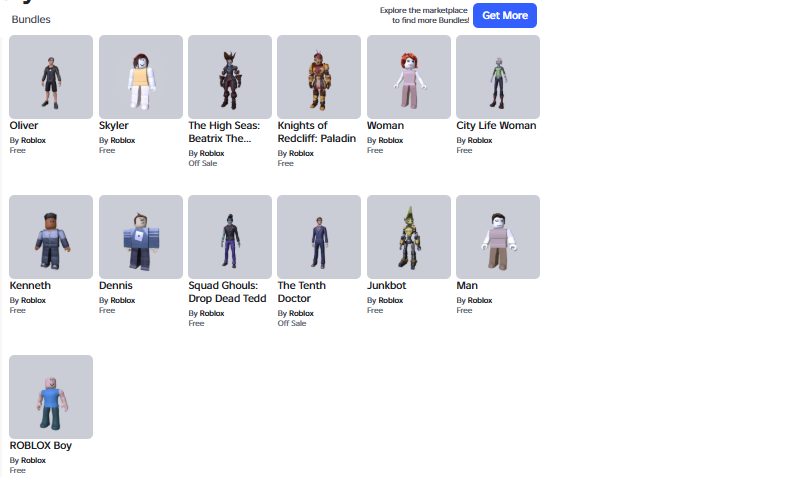The height and width of the screenshot is (477, 806).
Task: Click Roblox creator link under Oliver
Action: click(x=33, y=140)
